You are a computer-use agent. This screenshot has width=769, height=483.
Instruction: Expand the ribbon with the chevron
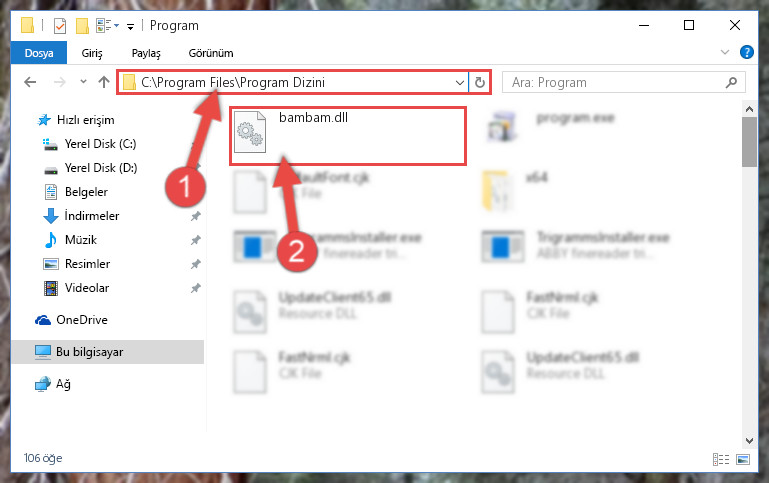point(724,52)
